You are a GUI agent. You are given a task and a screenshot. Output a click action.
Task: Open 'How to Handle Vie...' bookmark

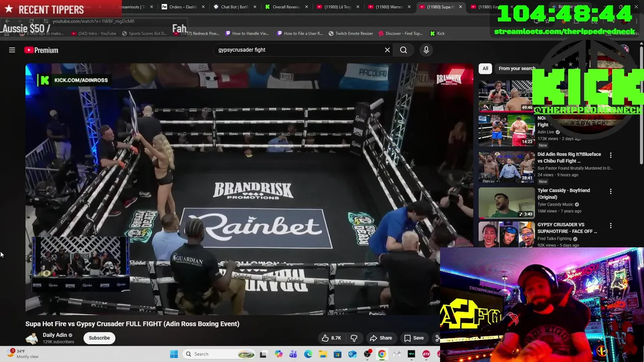[247, 33]
